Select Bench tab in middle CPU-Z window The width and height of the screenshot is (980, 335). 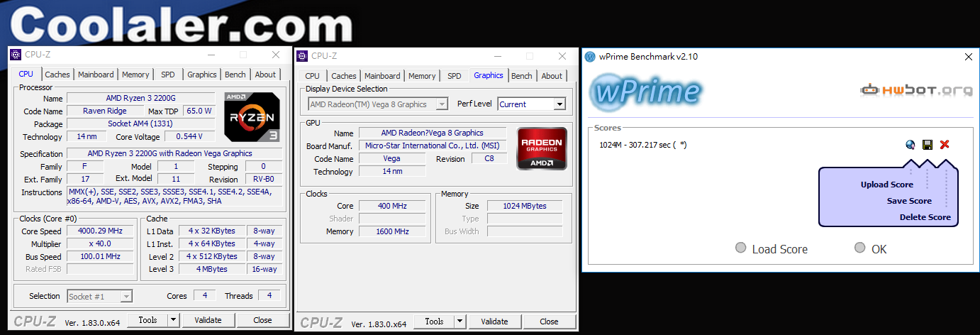click(522, 76)
